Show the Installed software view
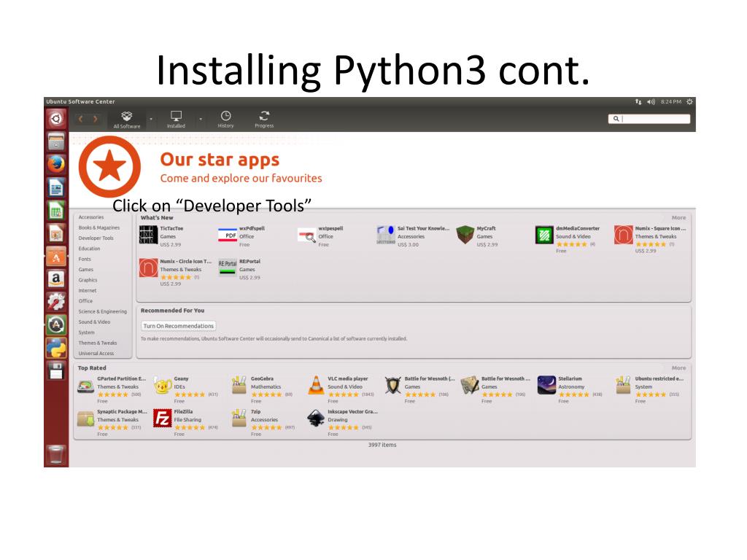 click(176, 120)
